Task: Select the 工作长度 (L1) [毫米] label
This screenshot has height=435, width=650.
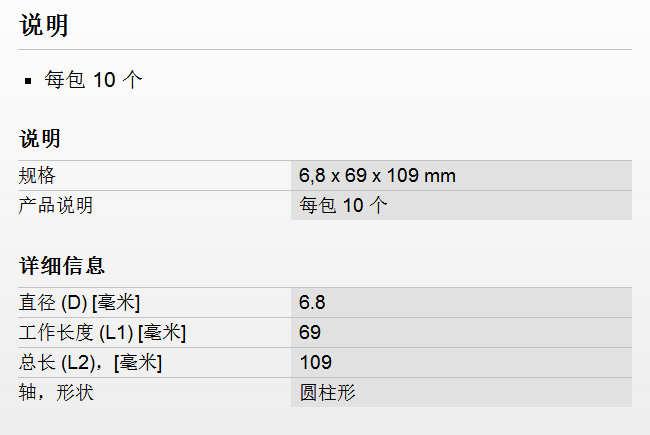Action: point(102,333)
